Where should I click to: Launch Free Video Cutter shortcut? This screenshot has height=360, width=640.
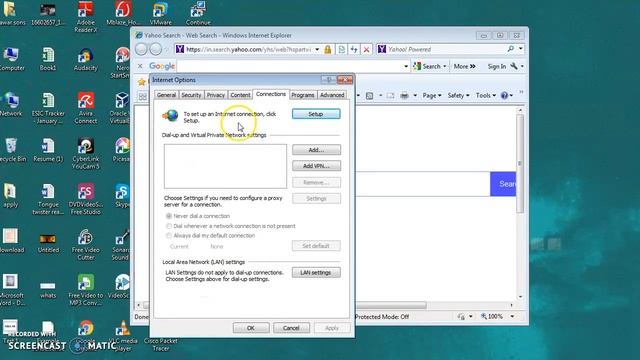(x=86, y=245)
